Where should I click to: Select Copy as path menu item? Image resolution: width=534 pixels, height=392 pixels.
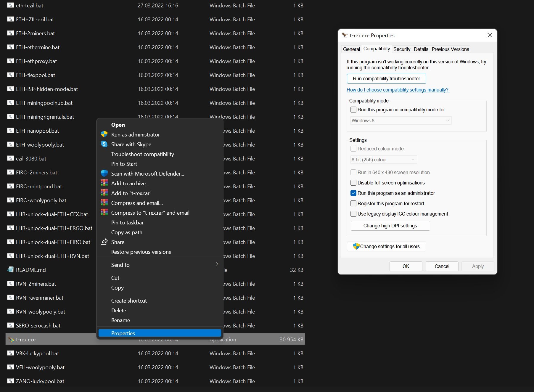coord(160,232)
